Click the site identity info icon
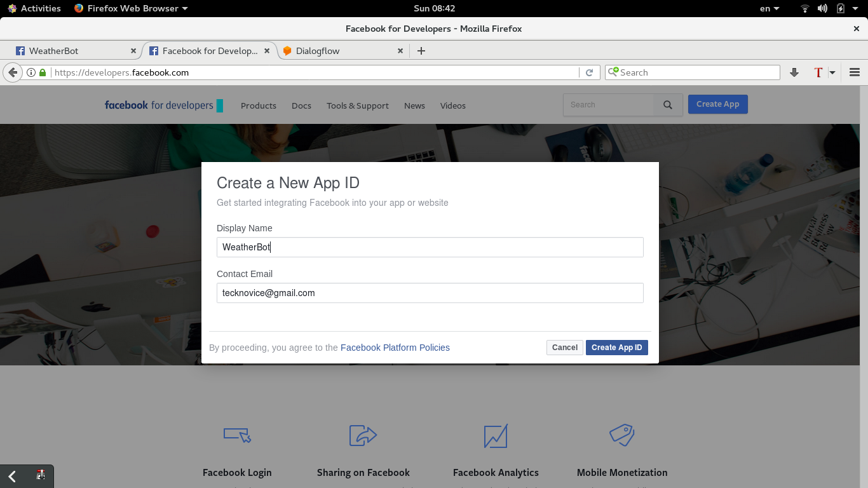This screenshot has height=488, width=868. pos(31,72)
